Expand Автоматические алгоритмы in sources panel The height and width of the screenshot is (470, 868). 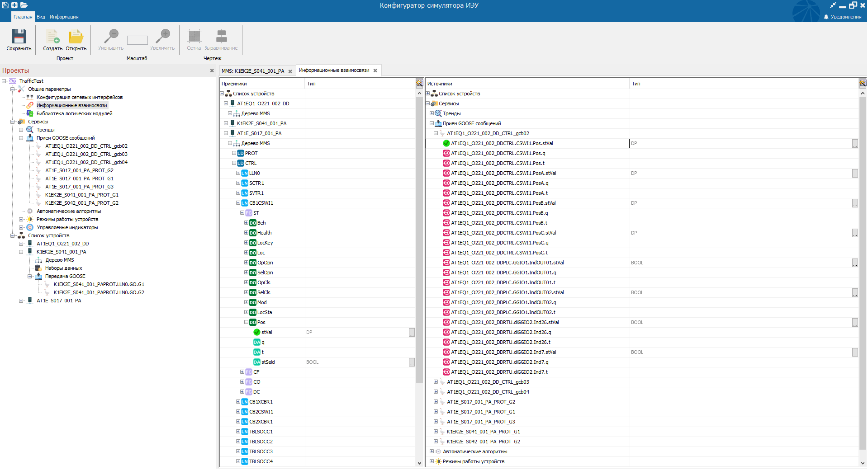pos(432,451)
